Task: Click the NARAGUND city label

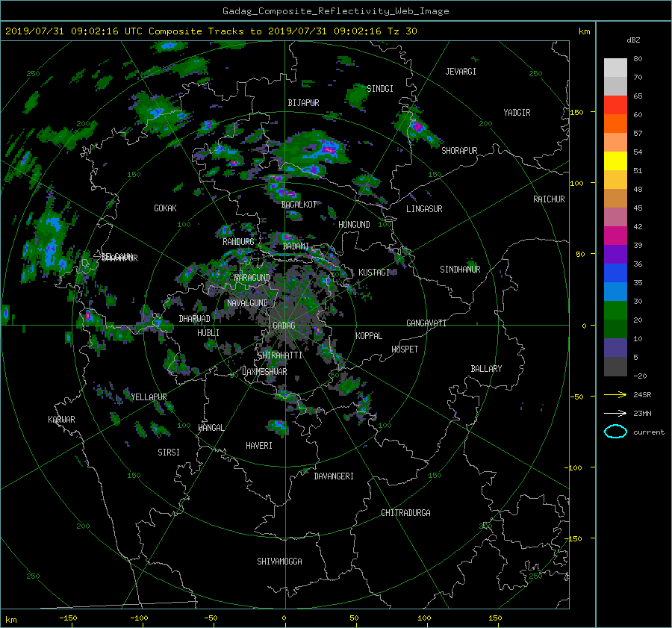Action: pyautogui.click(x=252, y=278)
